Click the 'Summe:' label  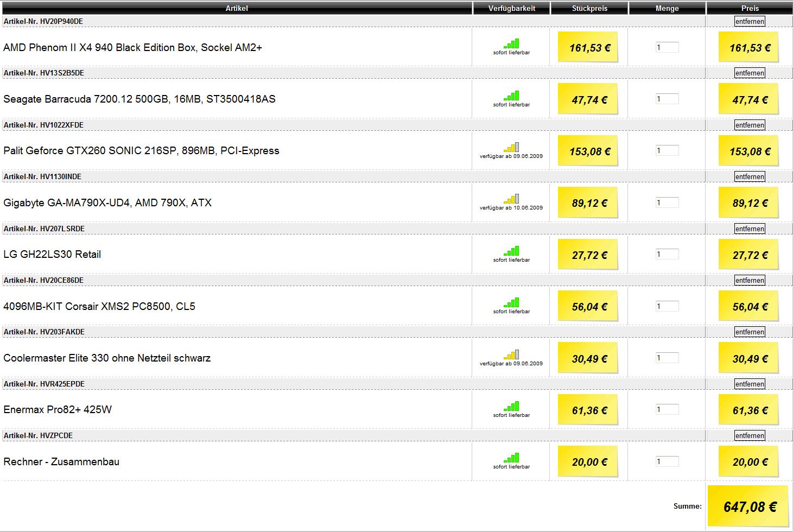click(x=688, y=506)
